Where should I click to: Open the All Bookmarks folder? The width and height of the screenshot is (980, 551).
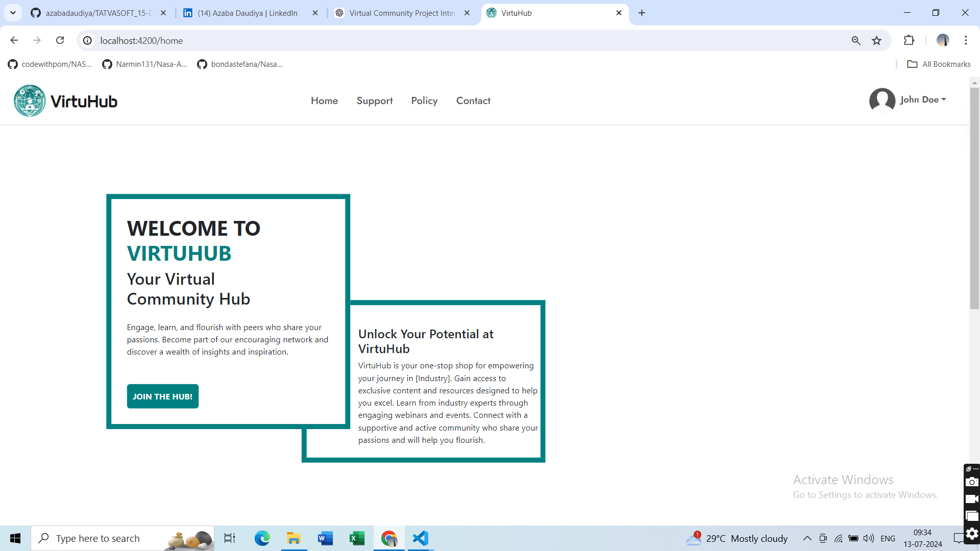click(939, 64)
